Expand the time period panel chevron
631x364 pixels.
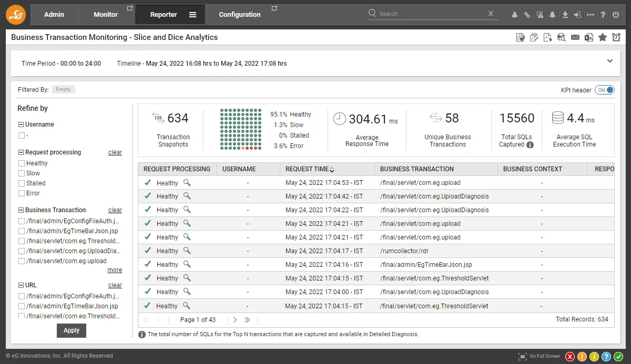(x=610, y=61)
